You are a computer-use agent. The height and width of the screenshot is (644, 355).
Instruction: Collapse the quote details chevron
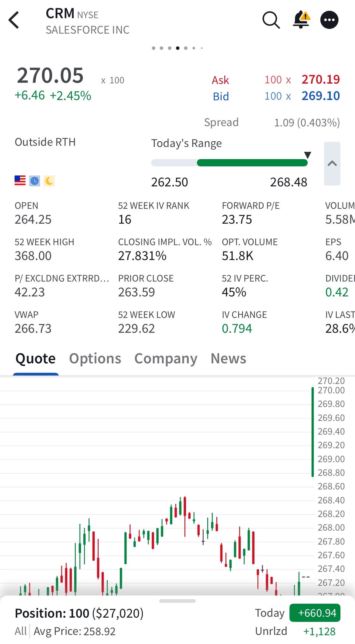(x=332, y=163)
